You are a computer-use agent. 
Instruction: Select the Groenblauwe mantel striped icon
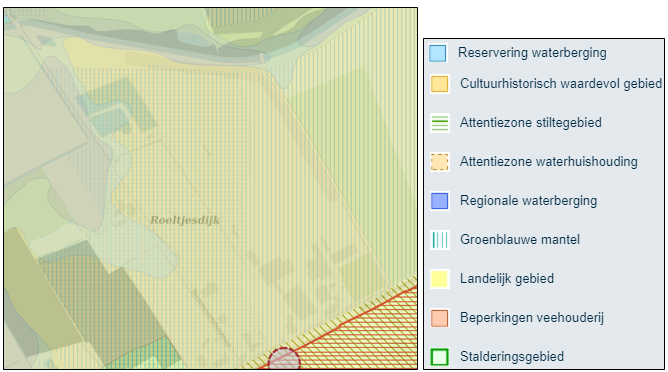coord(440,240)
